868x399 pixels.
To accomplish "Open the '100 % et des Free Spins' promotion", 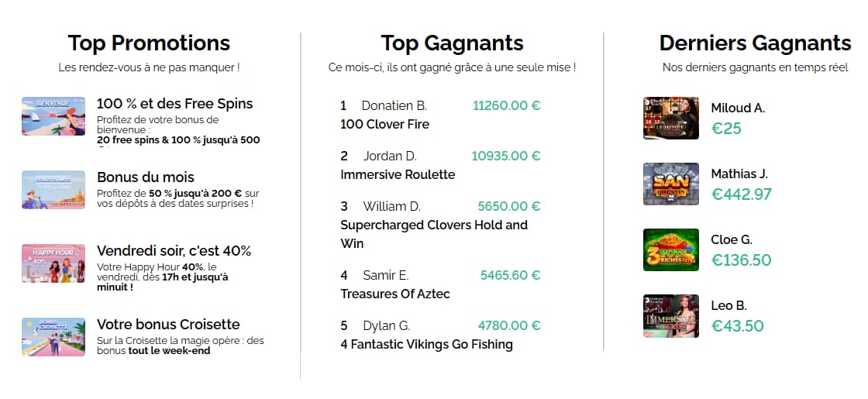I will tap(175, 104).
